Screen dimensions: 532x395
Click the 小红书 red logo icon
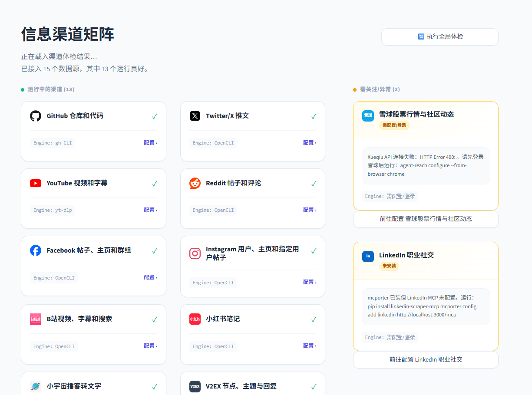click(x=195, y=319)
